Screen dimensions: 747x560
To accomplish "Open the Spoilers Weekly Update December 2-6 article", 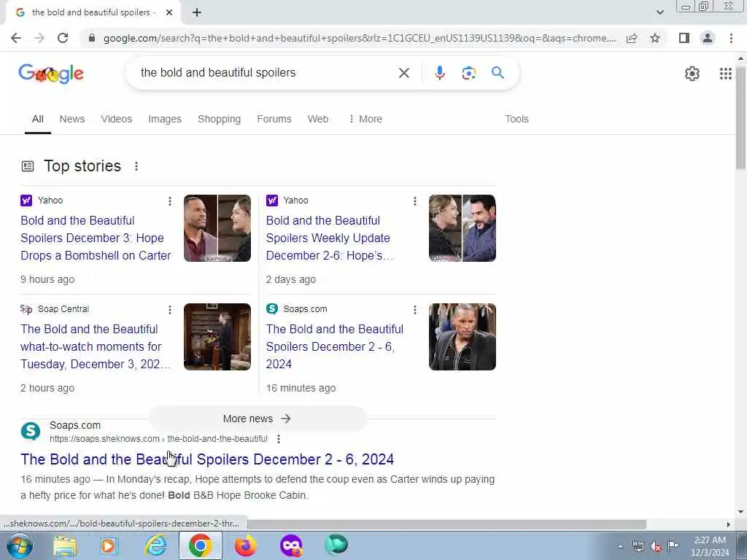I will pyautogui.click(x=329, y=238).
